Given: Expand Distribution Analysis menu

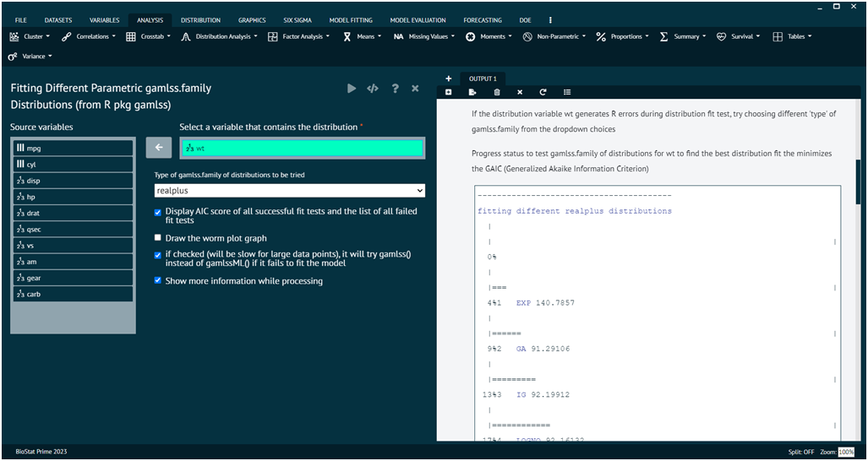Looking at the screenshot, I should point(220,36).
